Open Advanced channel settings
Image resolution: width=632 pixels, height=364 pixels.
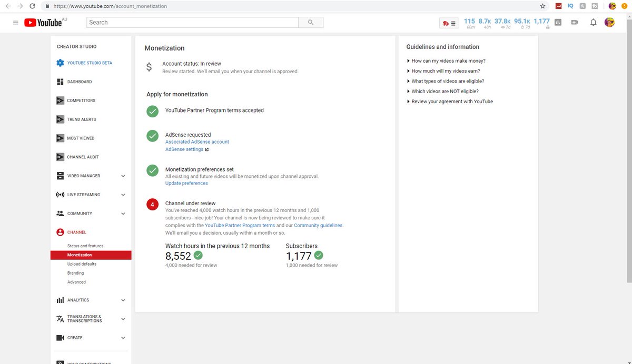pos(76,282)
